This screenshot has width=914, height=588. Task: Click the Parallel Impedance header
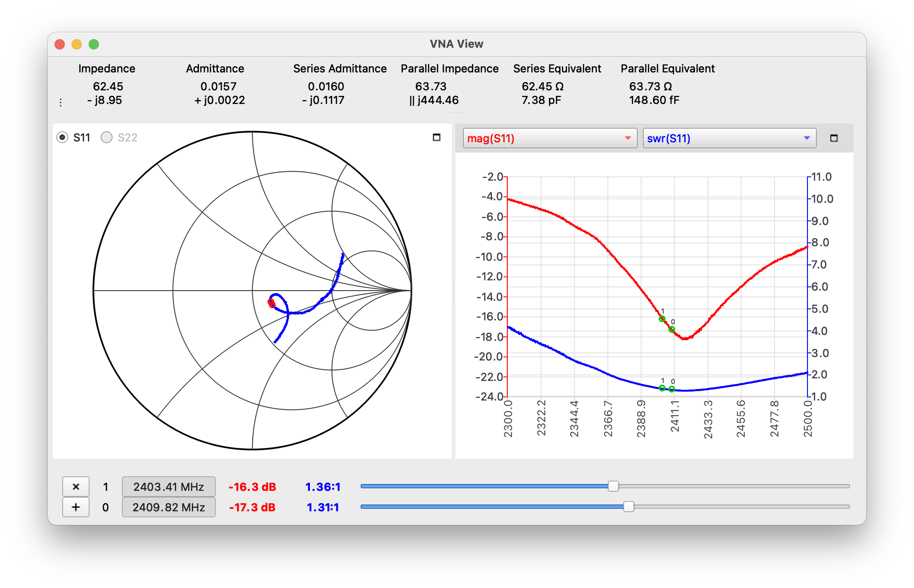tap(449, 69)
